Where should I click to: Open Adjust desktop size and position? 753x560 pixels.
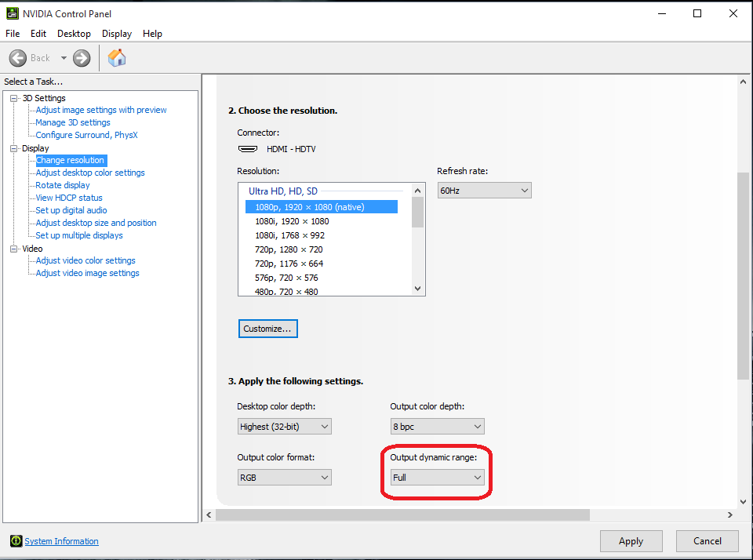click(96, 223)
